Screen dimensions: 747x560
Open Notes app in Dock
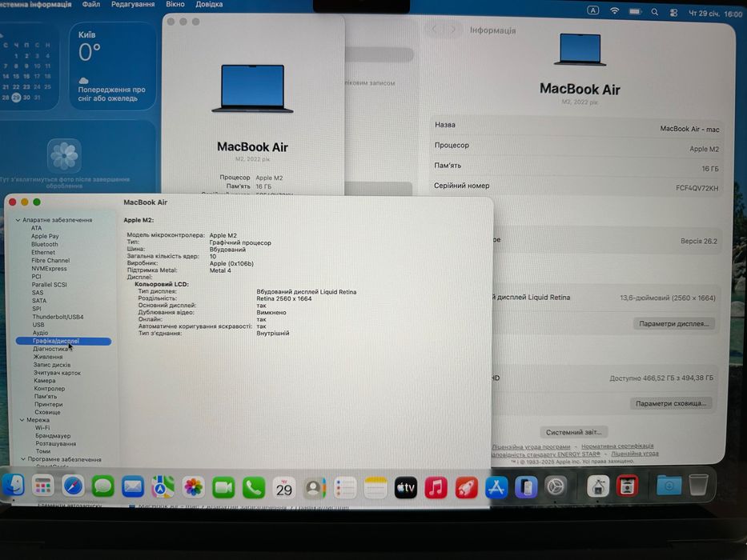376,488
